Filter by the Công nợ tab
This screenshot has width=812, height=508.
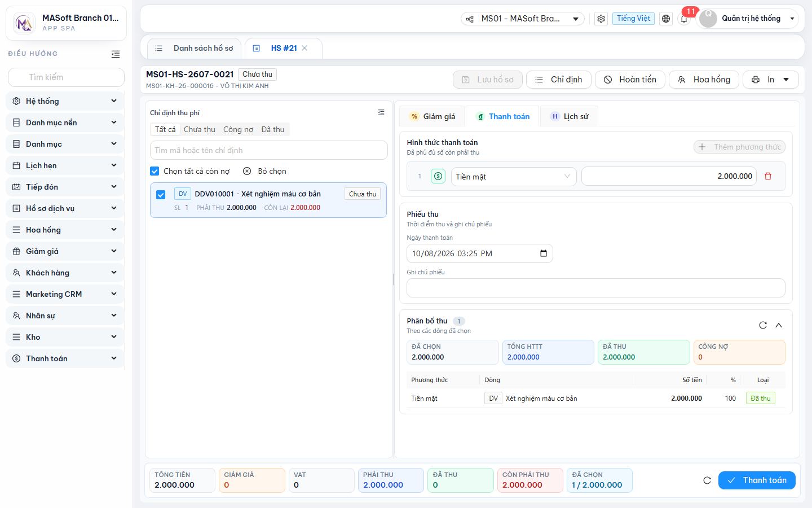point(239,129)
